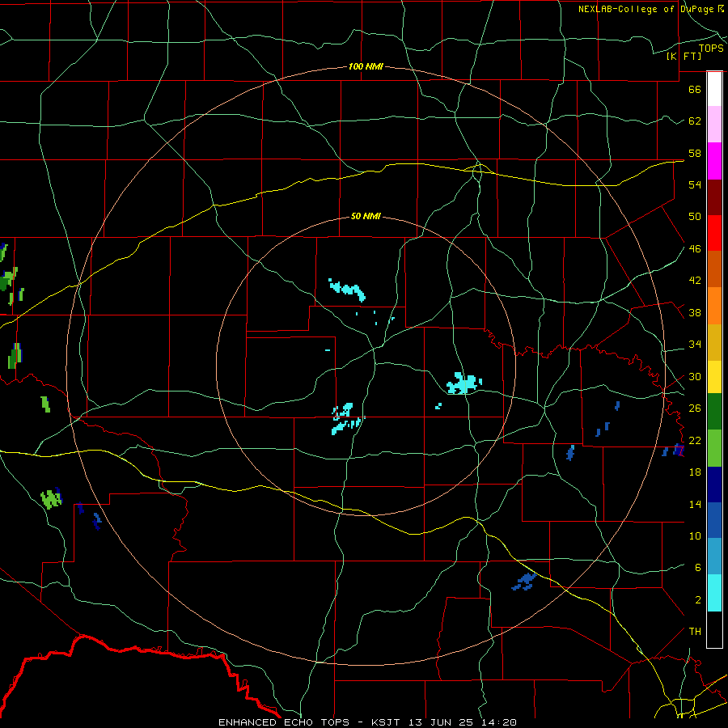Screen dimensions: 728x728
Task: Click the '100 NMI' range ring label
Action: [366, 66]
